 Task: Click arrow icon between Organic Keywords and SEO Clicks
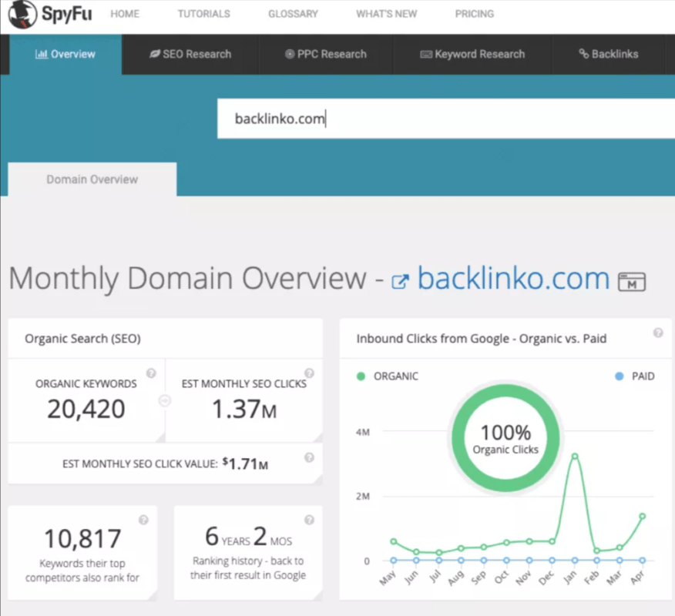tap(163, 400)
